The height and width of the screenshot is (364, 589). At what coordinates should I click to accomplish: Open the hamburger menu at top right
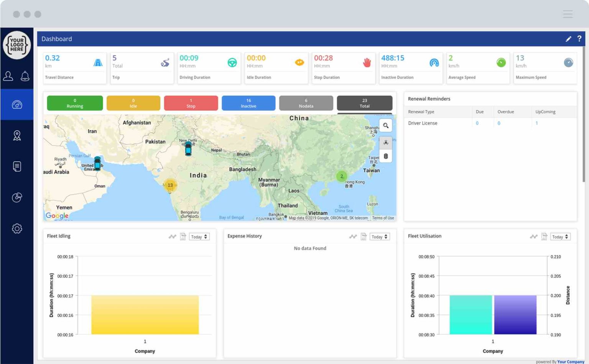pos(568,14)
